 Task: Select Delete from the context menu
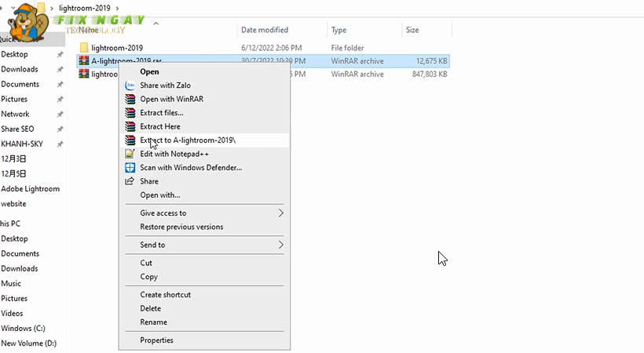pos(150,308)
